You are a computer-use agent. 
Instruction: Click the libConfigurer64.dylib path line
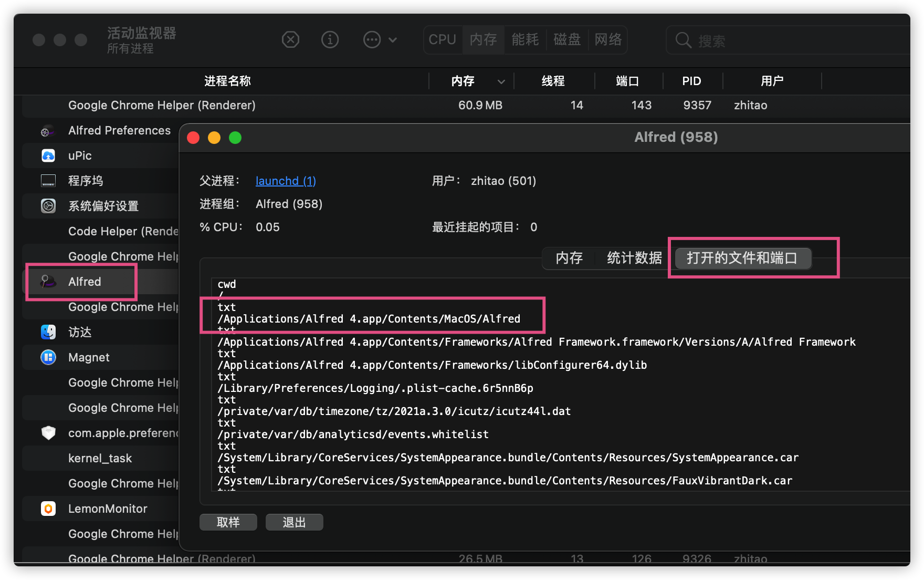point(432,365)
